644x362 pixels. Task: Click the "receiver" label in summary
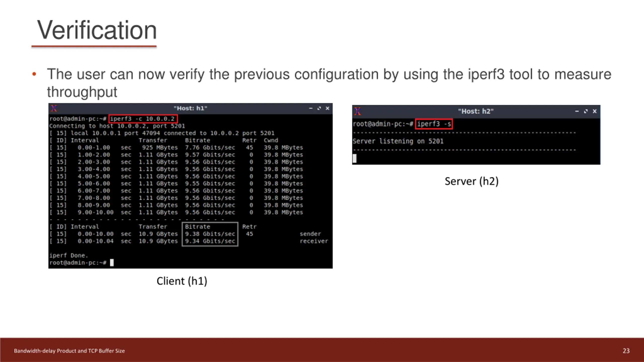[314, 241]
